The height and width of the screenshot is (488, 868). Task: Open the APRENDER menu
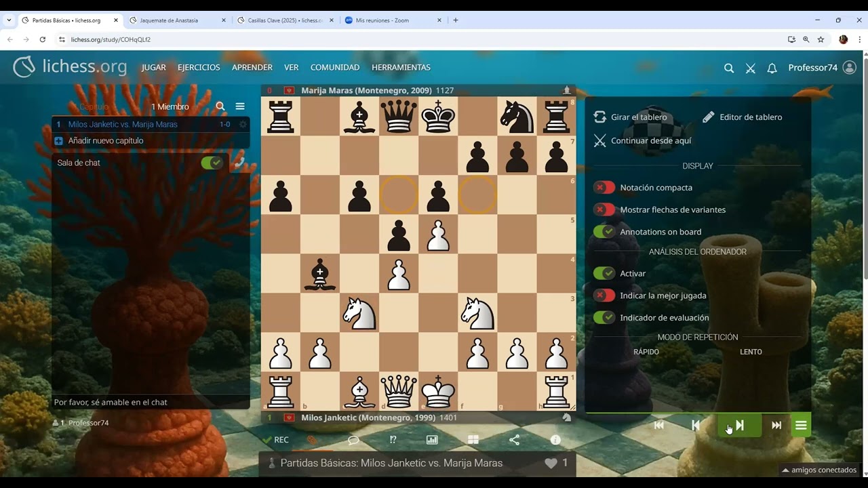coord(252,68)
